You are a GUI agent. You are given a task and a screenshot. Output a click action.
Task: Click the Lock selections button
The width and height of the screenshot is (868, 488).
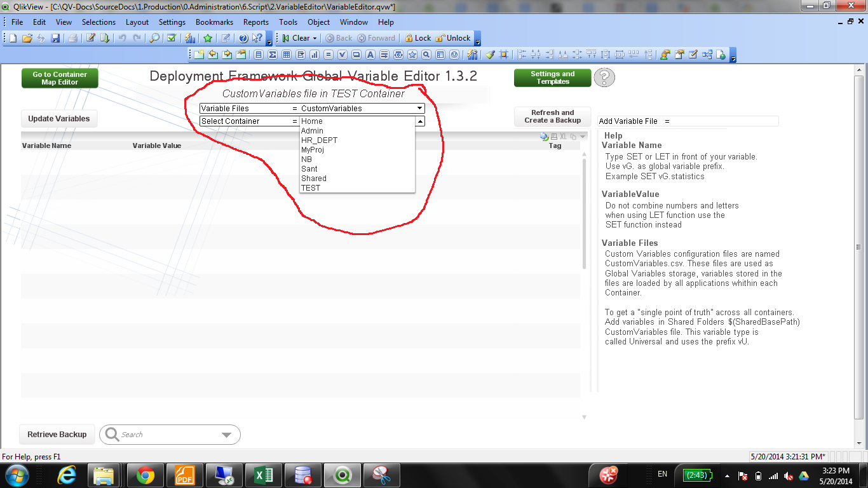point(417,38)
